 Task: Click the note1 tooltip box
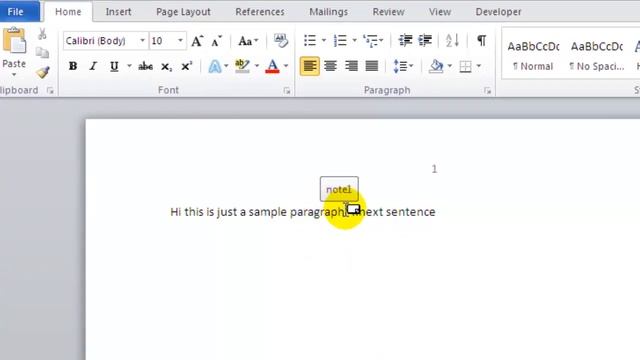point(339,189)
